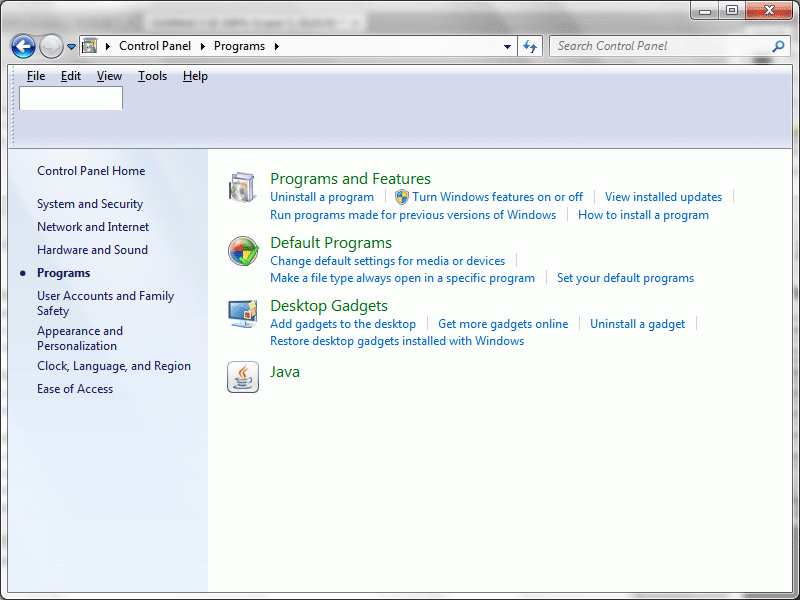Viewport: 800px width, 600px height.
Task: Open the recent pages dropdown arrow
Action: pos(71,46)
